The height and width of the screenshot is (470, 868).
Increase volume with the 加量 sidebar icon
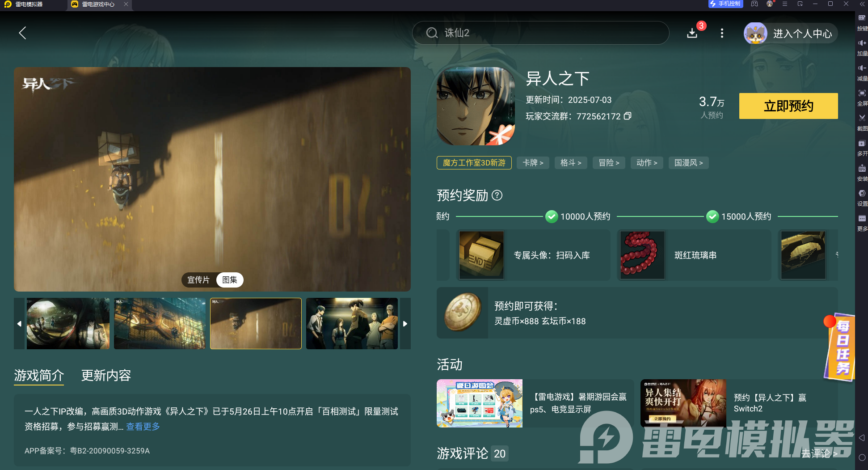(x=862, y=47)
